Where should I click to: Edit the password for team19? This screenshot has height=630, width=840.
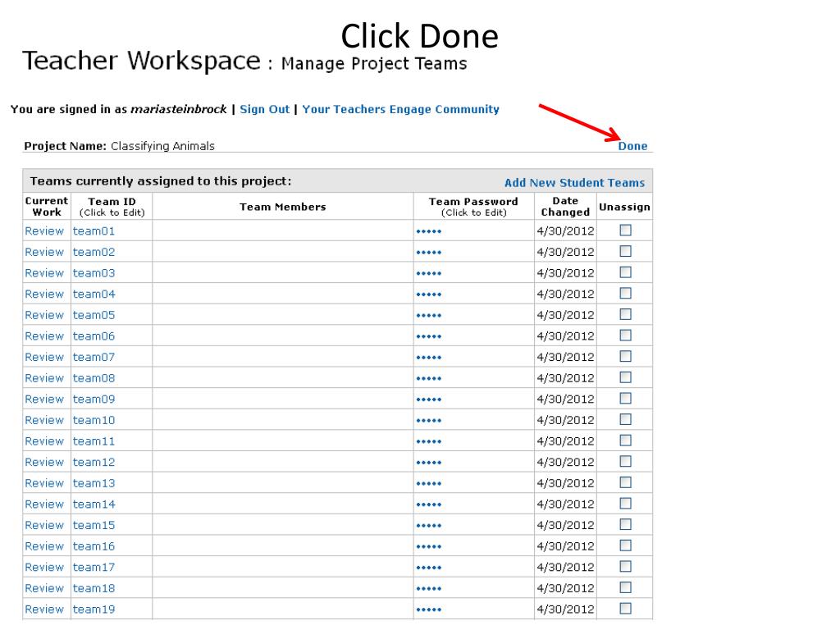428,609
